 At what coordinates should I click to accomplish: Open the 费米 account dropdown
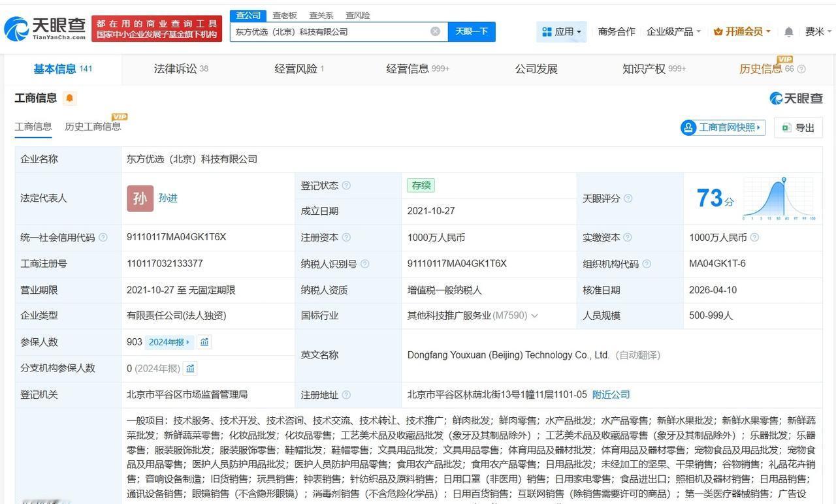[x=816, y=31]
